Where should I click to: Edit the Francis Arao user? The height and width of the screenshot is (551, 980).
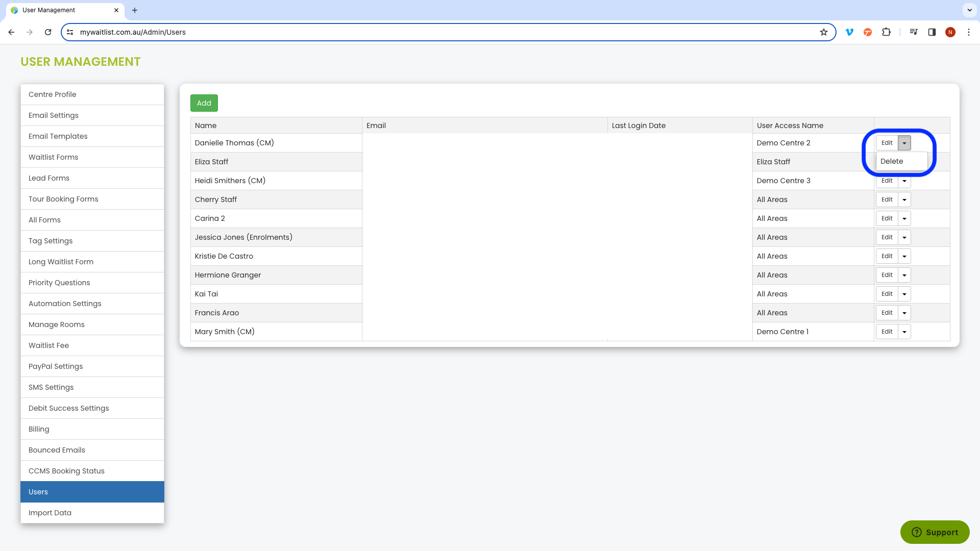point(887,313)
